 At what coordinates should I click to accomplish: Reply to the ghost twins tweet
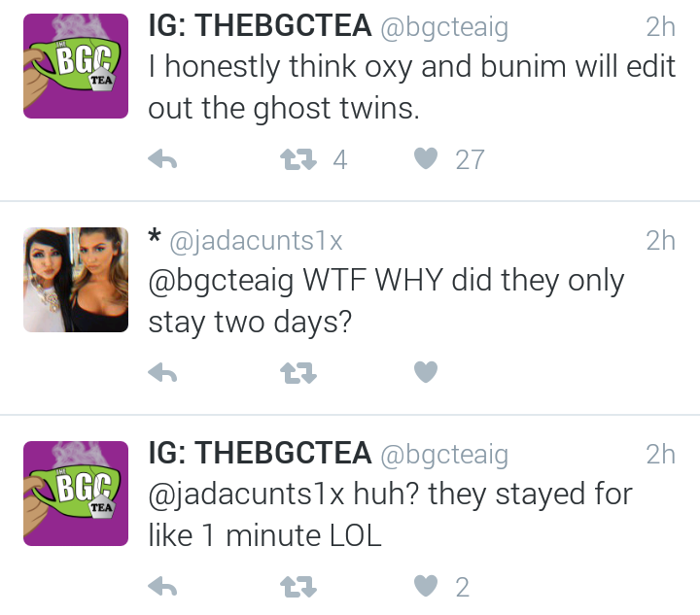162,158
